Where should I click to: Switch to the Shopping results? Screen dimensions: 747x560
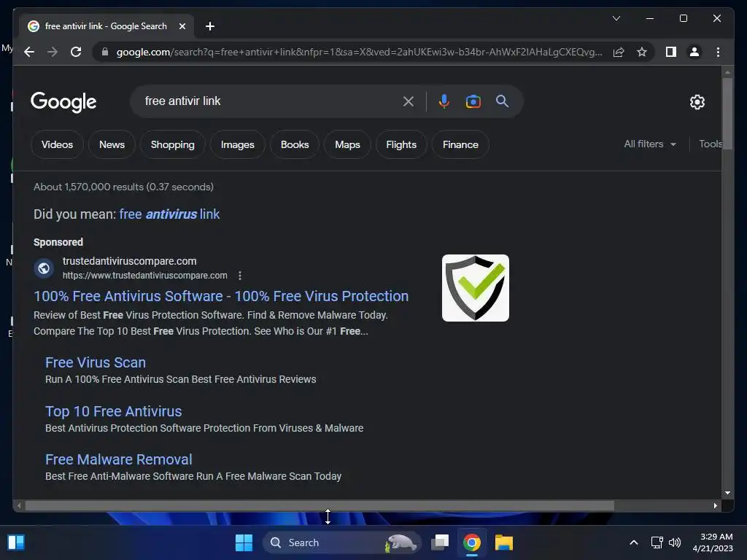click(x=172, y=144)
